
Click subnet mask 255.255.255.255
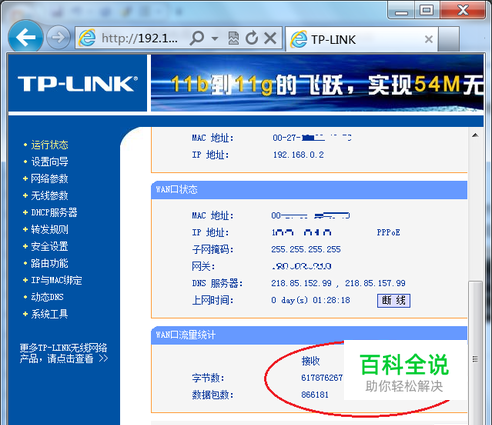(x=306, y=250)
